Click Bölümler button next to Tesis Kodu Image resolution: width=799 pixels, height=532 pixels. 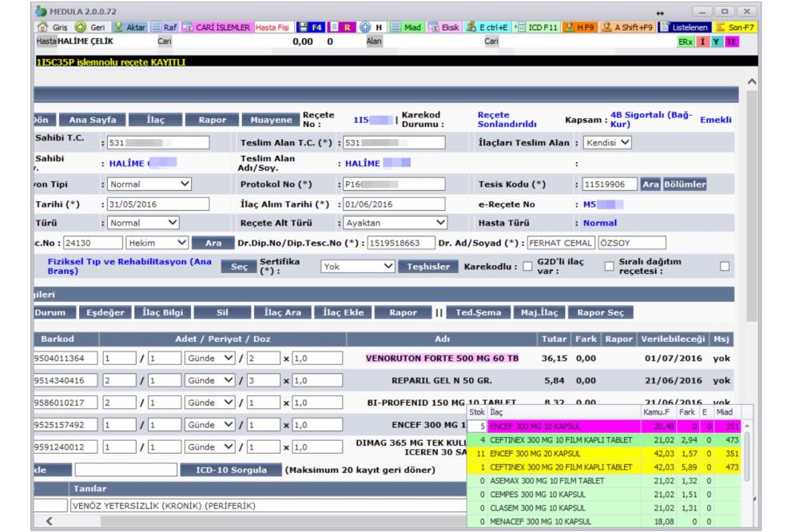pos(685,185)
